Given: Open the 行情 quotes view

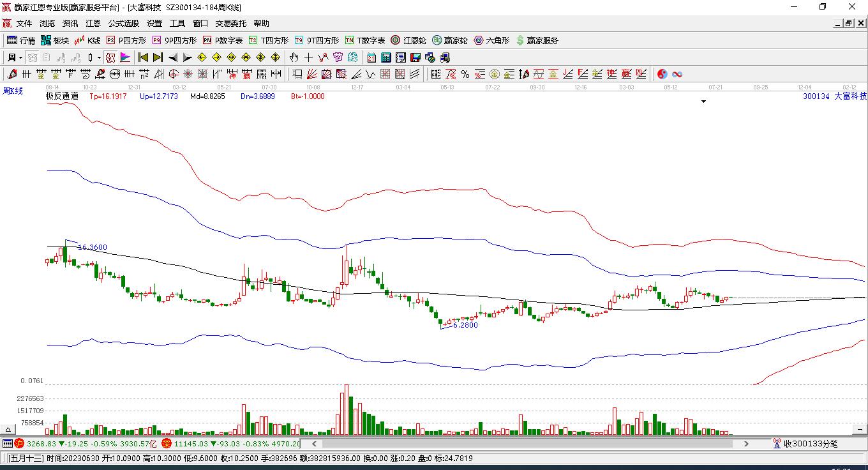Looking at the screenshot, I should (x=21, y=40).
